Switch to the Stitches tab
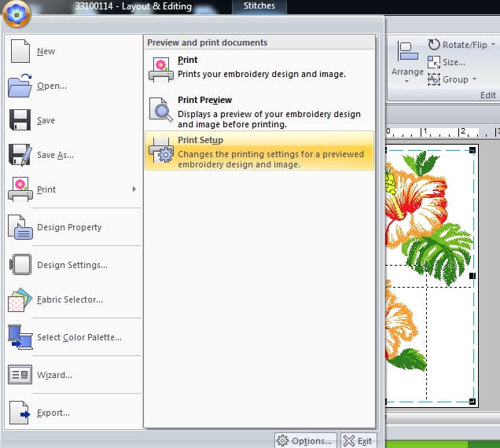This screenshot has width=500, height=448. 259,6
